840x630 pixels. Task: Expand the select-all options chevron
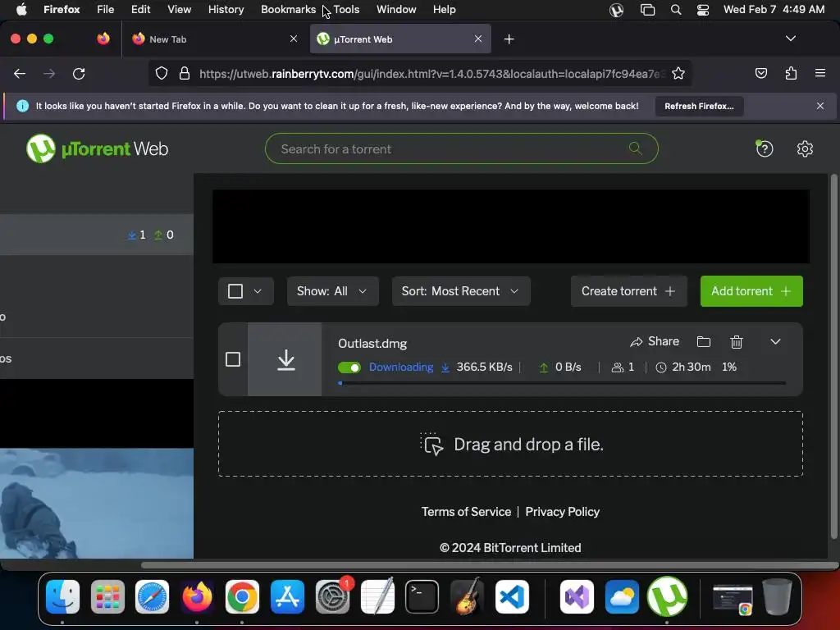258,291
